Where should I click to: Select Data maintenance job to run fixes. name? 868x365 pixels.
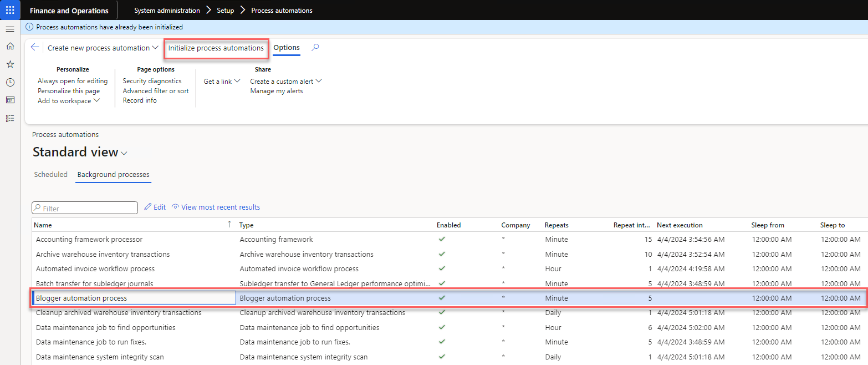(x=91, y=342)
